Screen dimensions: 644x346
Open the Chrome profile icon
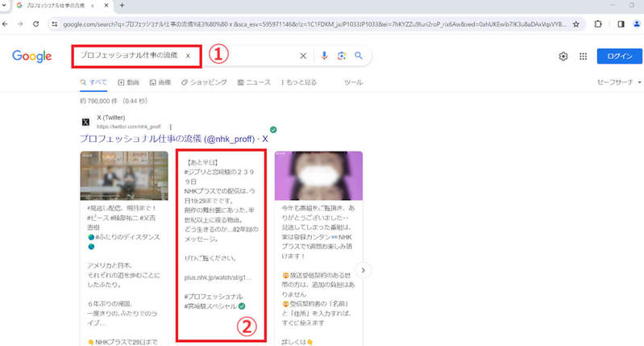click(x=637, y=24)
